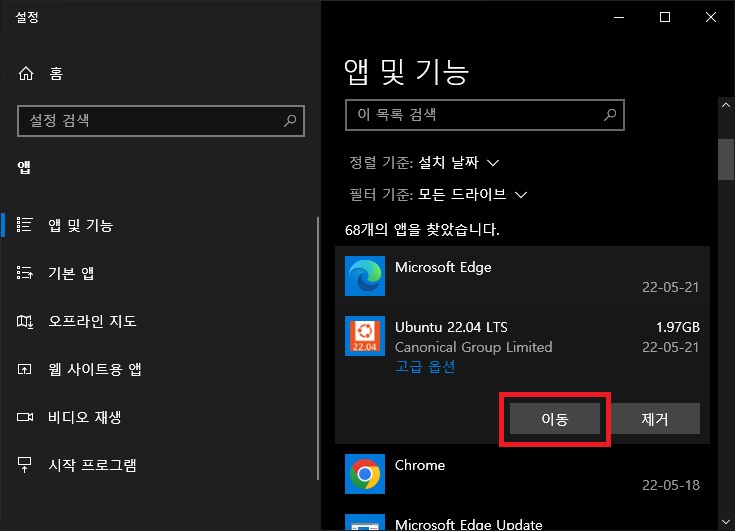The height and width of the screenshot is (531, 735).
Task: Click the Ubuntu 22.04 LTS title text
Action: pos(451,327)
